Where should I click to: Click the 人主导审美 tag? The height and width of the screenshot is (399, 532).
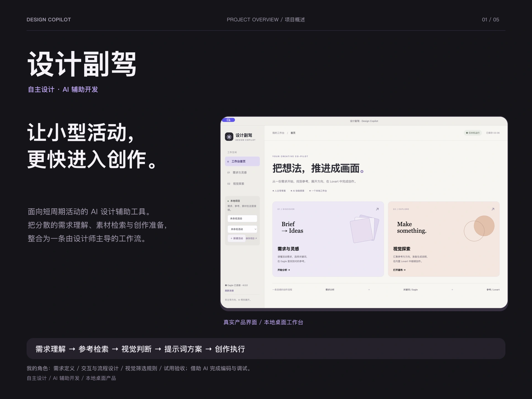[x=279, y=191]
